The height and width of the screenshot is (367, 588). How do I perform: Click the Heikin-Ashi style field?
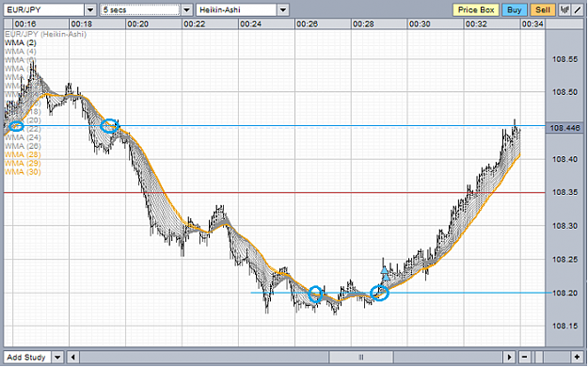(x=237, y=10)
